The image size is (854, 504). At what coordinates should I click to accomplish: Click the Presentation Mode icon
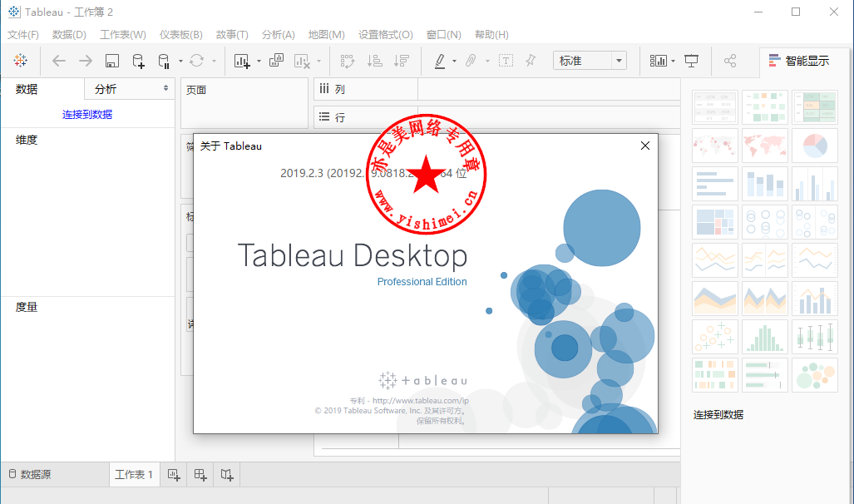click(691, 61)
